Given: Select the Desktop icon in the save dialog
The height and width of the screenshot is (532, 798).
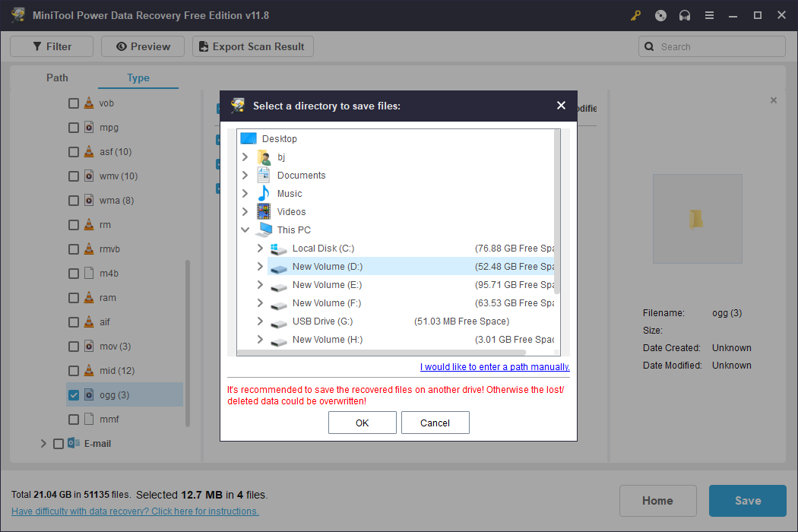Looking at the screenshot, I should [249, 138].
